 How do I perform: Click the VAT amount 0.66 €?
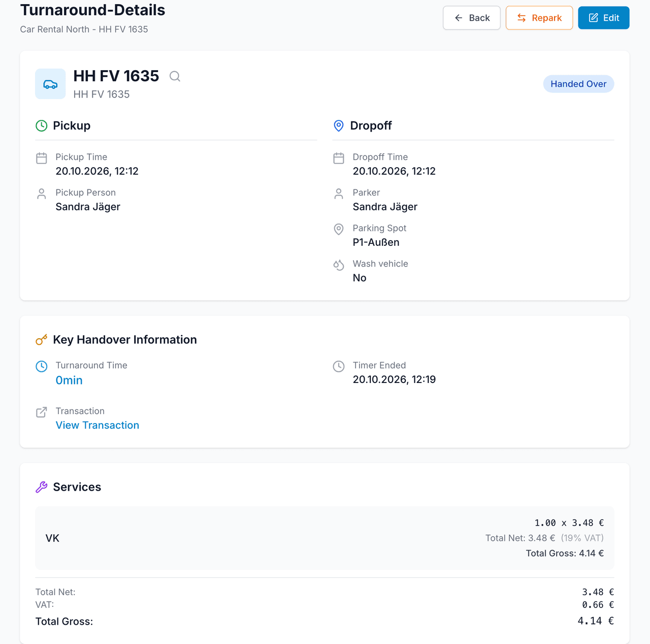(598, 605)
